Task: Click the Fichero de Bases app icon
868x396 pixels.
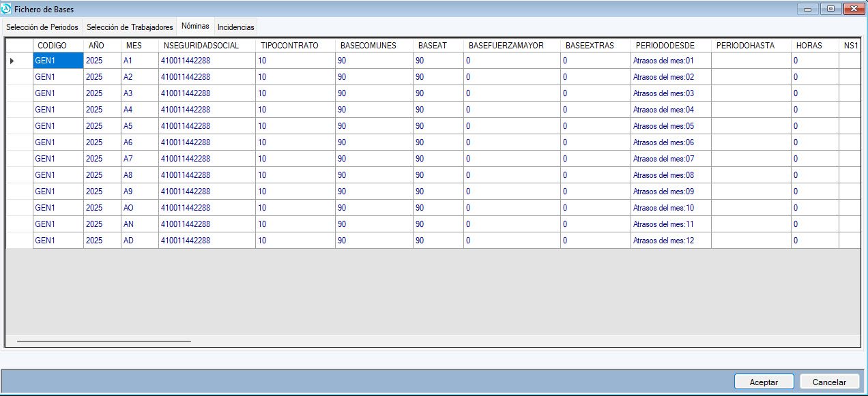Action: pos(8,10)
